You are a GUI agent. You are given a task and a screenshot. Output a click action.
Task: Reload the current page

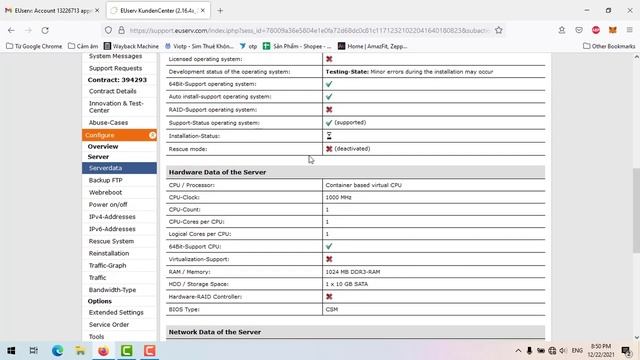point(45,30)
